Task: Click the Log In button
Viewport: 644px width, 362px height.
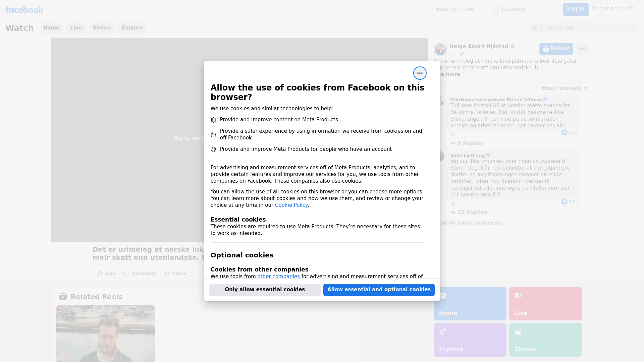Action: point(576,9)
